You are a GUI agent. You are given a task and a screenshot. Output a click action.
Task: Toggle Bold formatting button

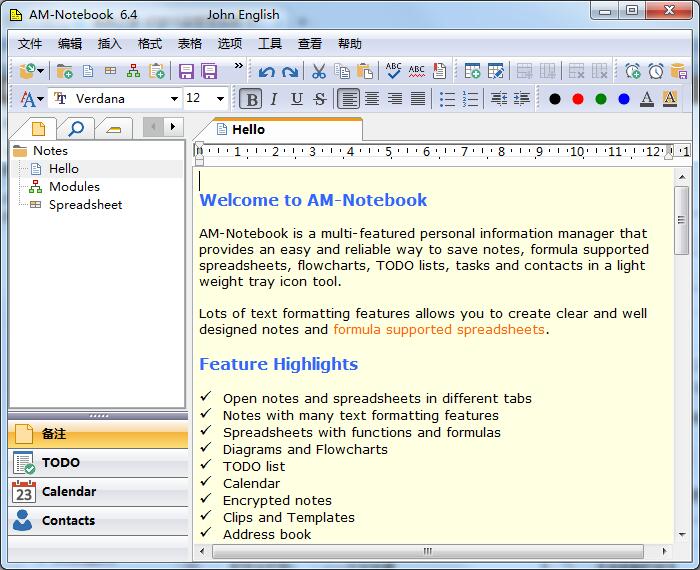pos(250,99)
